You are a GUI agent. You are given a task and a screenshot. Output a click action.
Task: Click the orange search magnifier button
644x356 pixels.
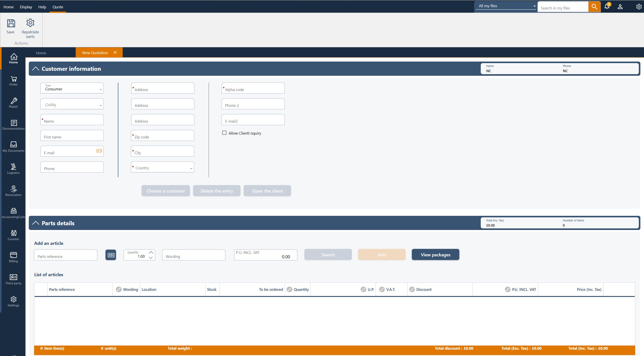tap(594, 7)
